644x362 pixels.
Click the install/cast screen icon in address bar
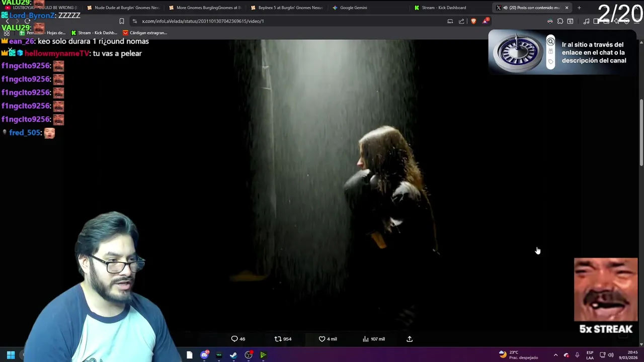[x=450, y=21]
